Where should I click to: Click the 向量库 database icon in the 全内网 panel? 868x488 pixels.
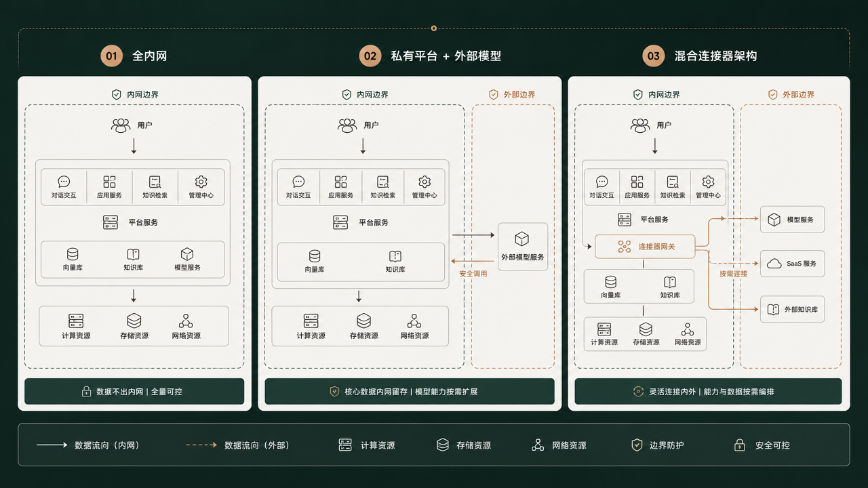coord(73,255)
